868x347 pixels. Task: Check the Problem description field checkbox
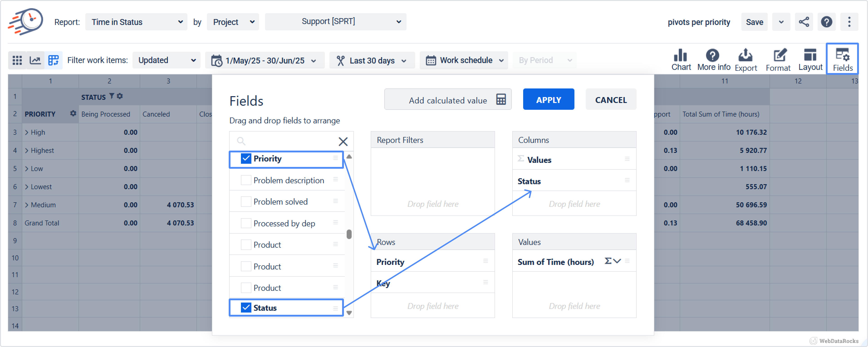[246, 180]
